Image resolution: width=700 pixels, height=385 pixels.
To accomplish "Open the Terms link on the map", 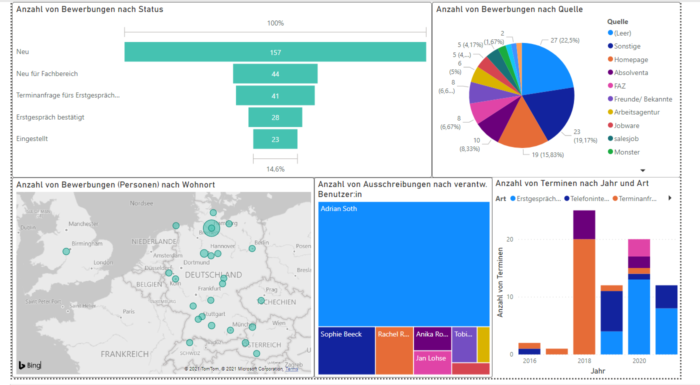I will coord(292,369).
